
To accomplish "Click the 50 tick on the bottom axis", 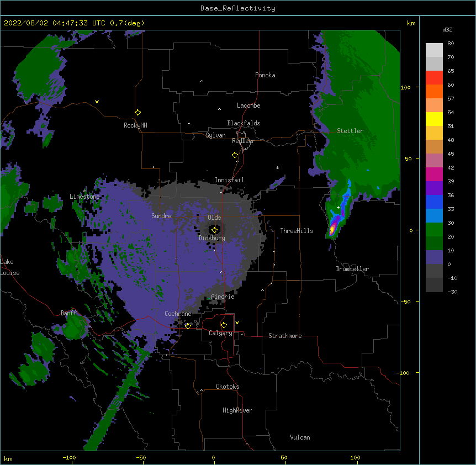I will click(x=284, y=458).
